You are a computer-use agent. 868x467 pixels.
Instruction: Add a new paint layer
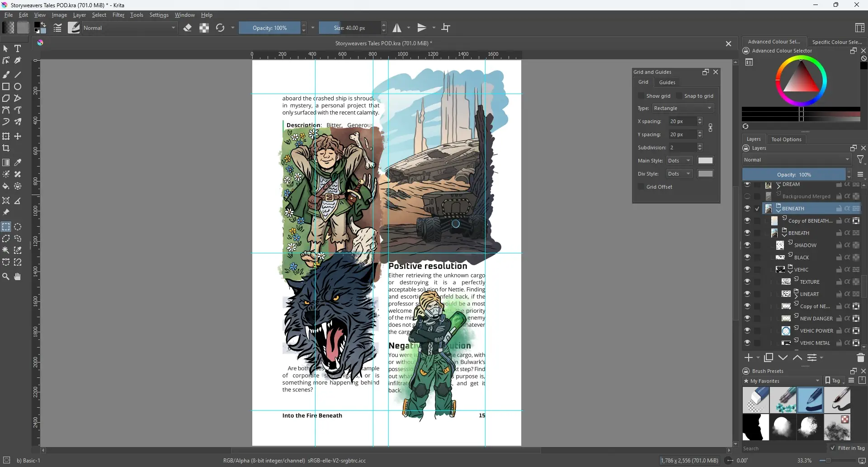(750, 357)
